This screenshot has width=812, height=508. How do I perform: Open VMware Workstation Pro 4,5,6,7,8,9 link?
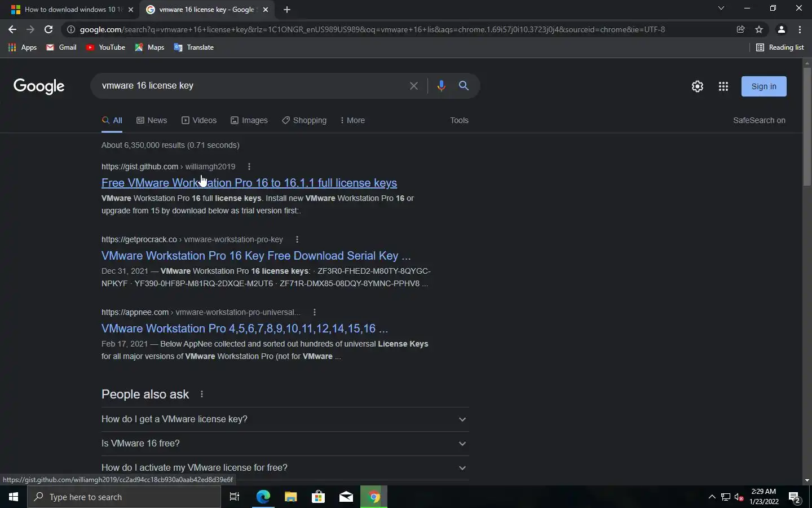(245, 329)
